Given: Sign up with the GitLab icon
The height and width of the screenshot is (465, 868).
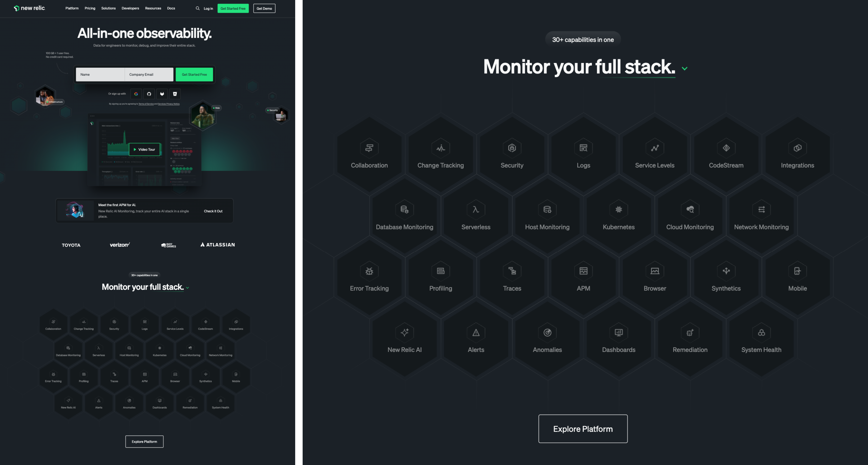Looking at the screenshot, I should tap(162, 94).
